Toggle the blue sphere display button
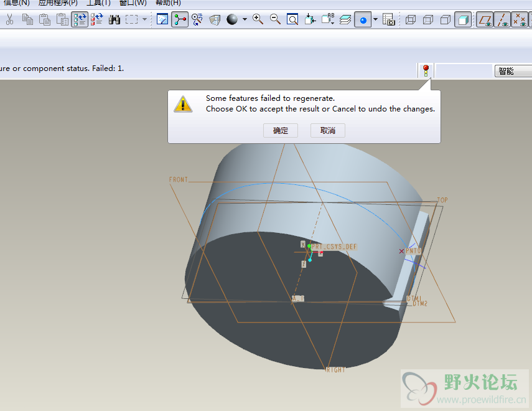 click(363, 20)
